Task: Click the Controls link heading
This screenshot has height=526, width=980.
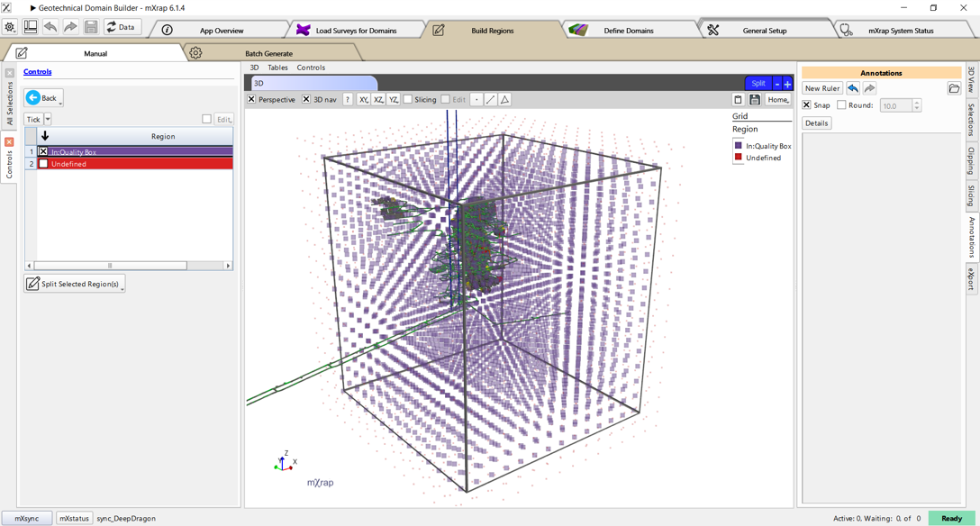Action: point(38,72)
